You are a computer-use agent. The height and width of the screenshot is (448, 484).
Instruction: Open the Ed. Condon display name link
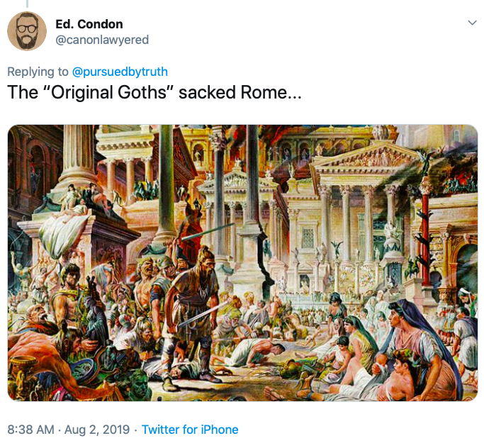pyautogui.click(x=89, y=25)
